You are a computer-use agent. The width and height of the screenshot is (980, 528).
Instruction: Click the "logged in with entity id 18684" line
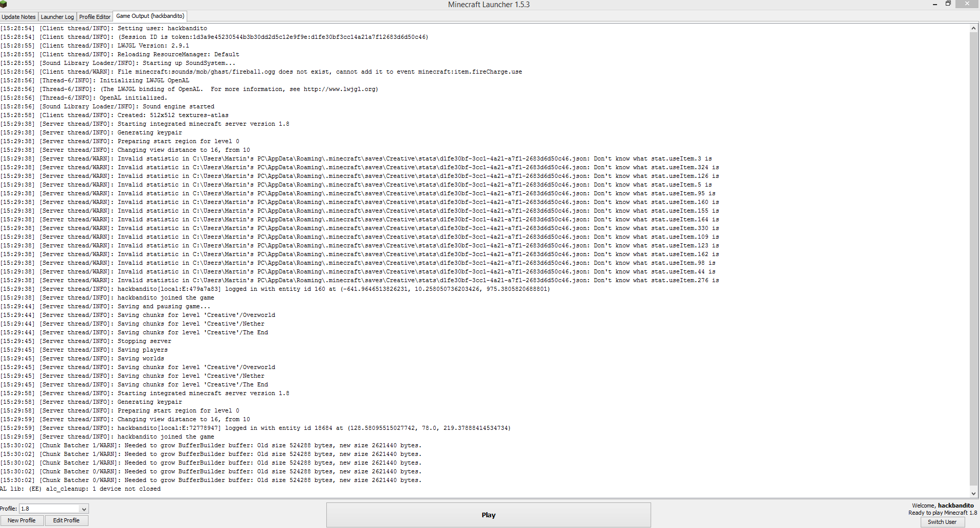256,428
